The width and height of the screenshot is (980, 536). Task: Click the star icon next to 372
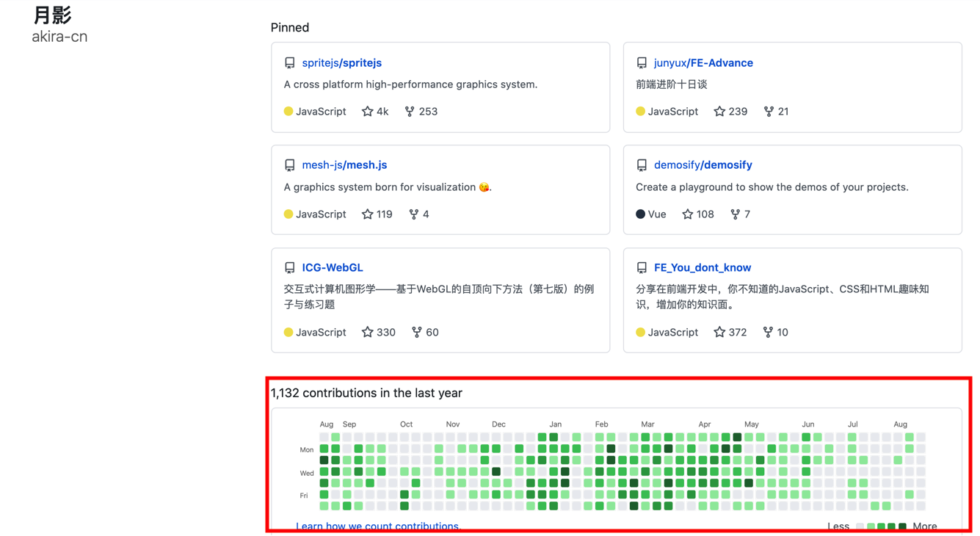(719, 333)
